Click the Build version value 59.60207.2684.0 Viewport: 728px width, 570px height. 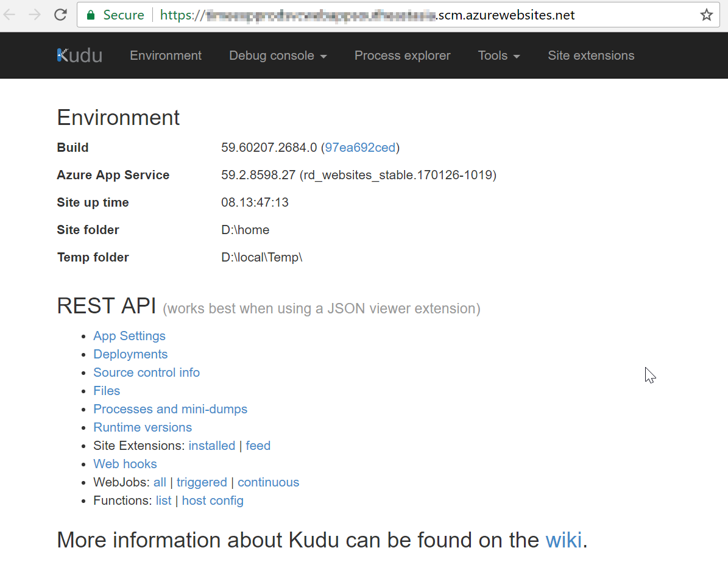[269, 148]
